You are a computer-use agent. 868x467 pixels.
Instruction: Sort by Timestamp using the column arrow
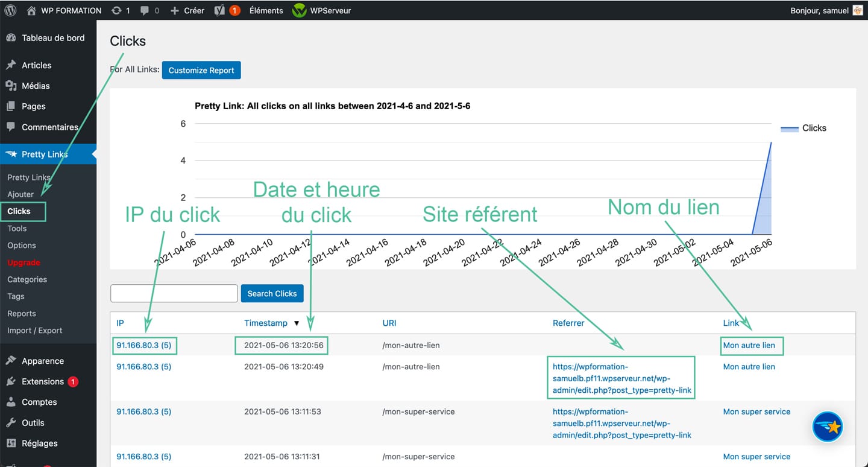(x=297, y=323)
